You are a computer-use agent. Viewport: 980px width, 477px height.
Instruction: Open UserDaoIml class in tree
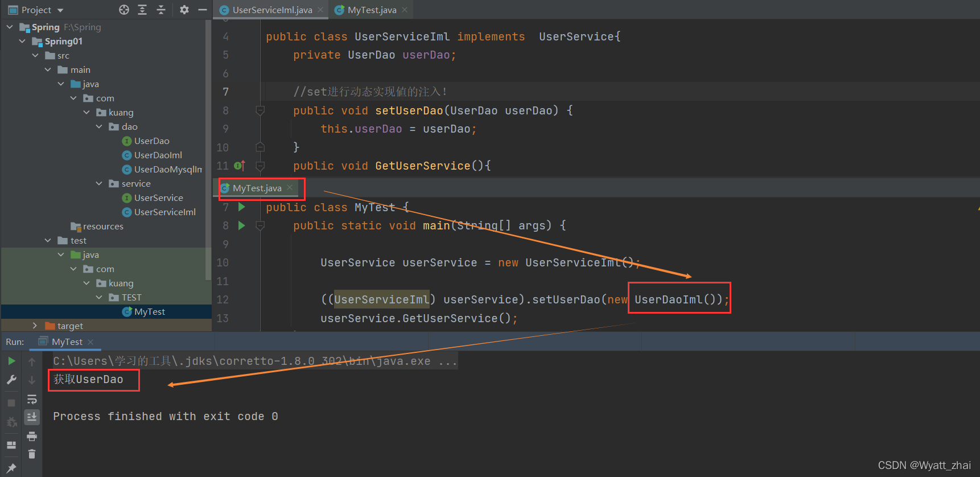(x=153, y=155)
